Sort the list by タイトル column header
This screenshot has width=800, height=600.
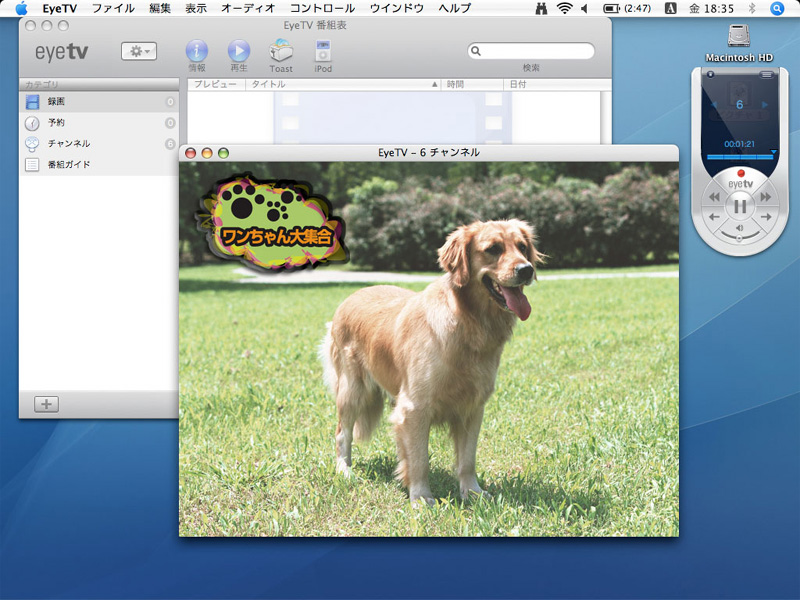tap(340, 85)
